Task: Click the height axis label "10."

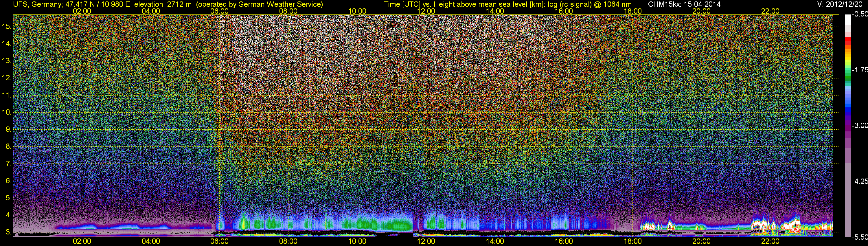Action: [6, 112]
